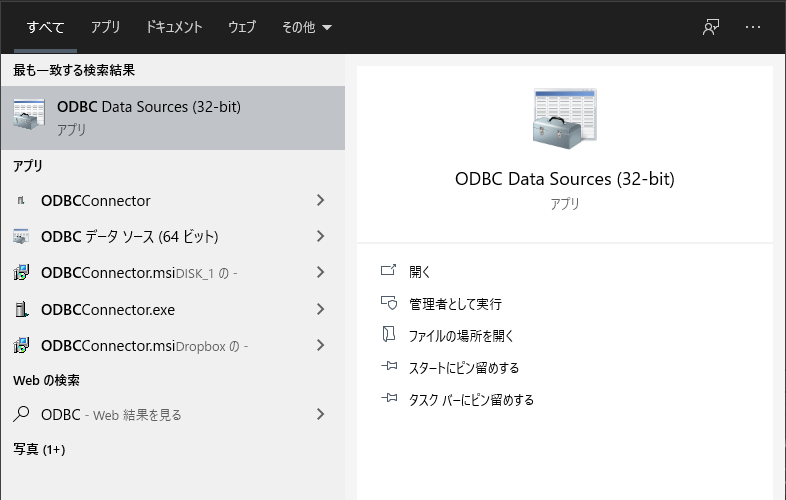Viewport: 786px width, 500px height.
Task: Switch to the ドキュメント tab
Action: tap(173, 27)
